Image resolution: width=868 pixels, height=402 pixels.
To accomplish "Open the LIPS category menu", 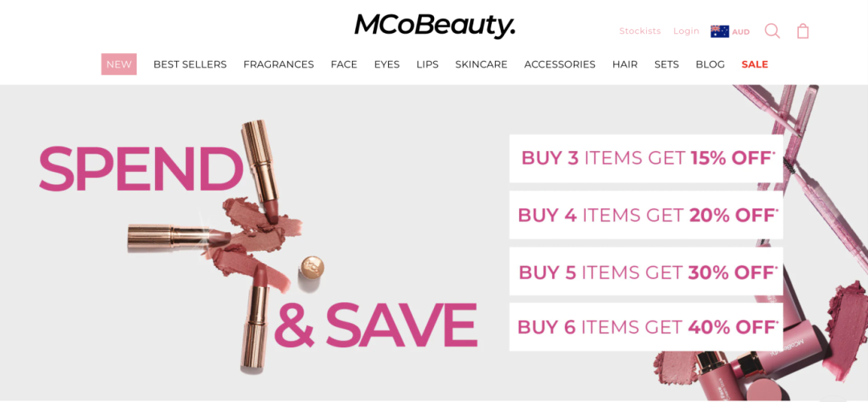I will [428, 64].
